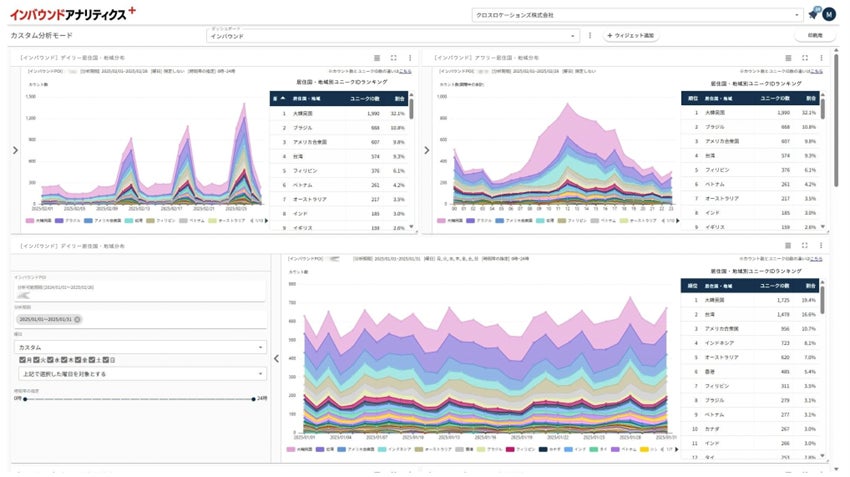This screenshot has width=850, height=477.
Task: Uncheck the 月 (Monday) checkbox
Action: coord(23,360)
